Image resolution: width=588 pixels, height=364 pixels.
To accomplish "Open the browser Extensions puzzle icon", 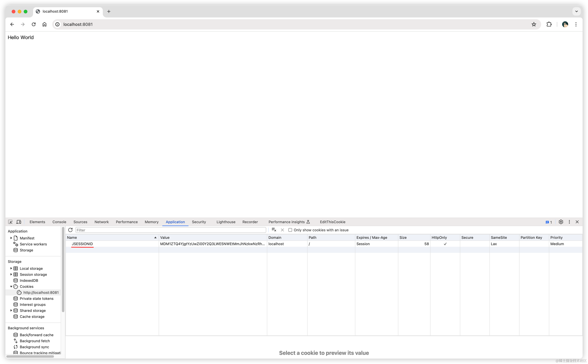I will click(x=549, y=24).
